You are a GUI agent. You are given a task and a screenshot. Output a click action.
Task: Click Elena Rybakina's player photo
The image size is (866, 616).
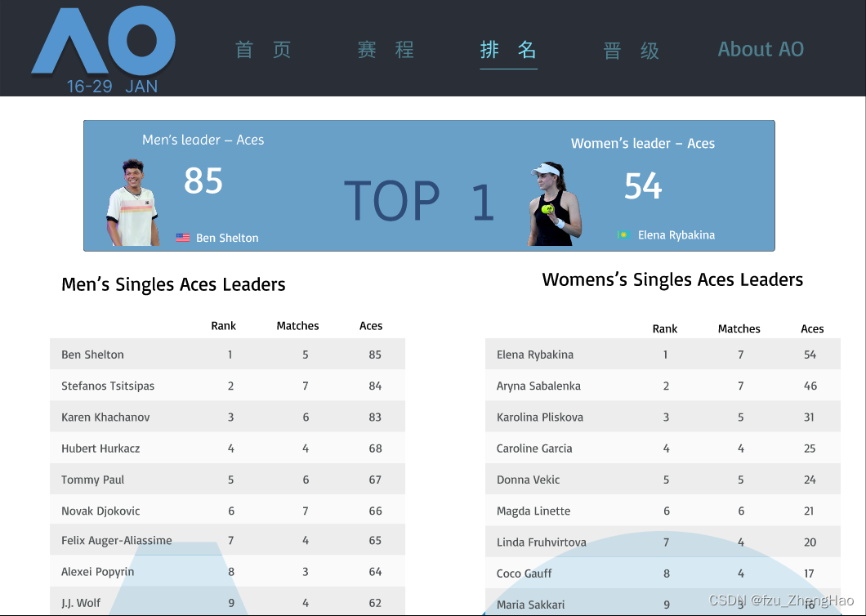(x=555, y=204)
